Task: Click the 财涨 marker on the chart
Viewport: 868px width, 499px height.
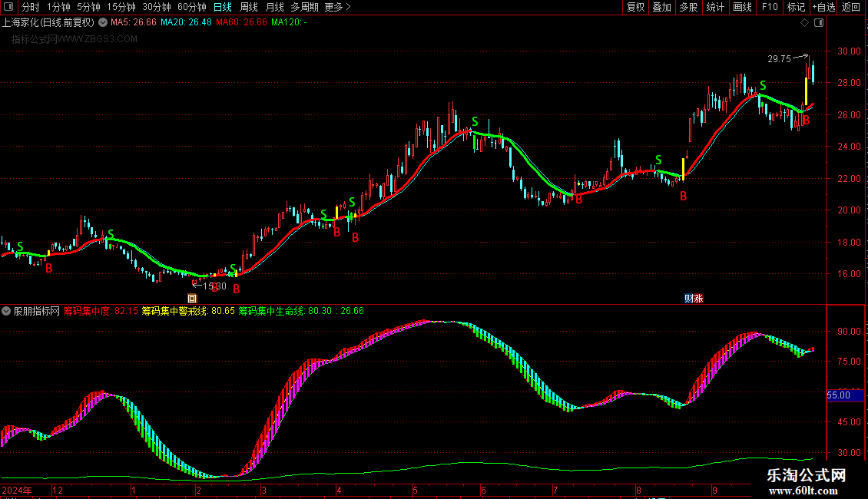Action: tap(694, 298)
